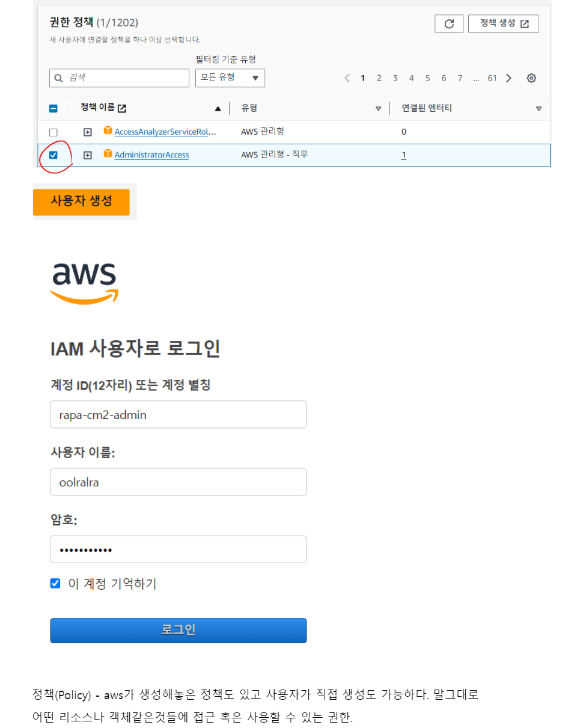
Task: Click the orange AdministratorAccess policy box icon
Action: click(x=108, y=154)
